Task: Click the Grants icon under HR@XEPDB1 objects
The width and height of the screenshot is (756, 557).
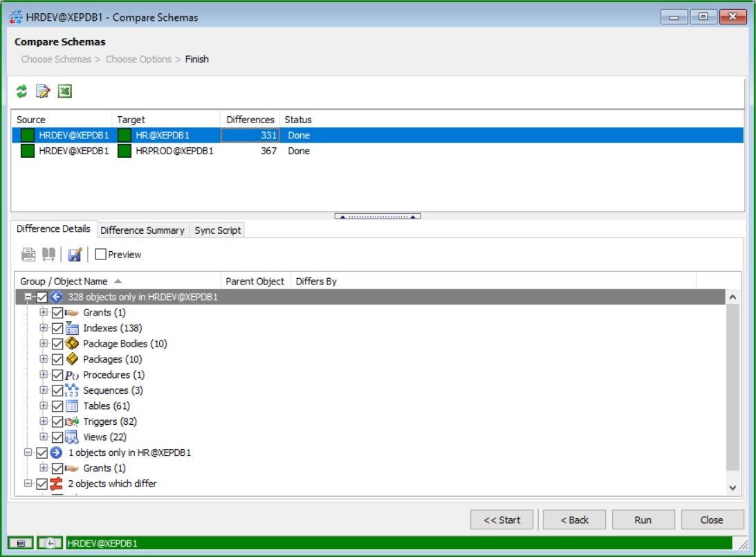Action: click(72, 468)
